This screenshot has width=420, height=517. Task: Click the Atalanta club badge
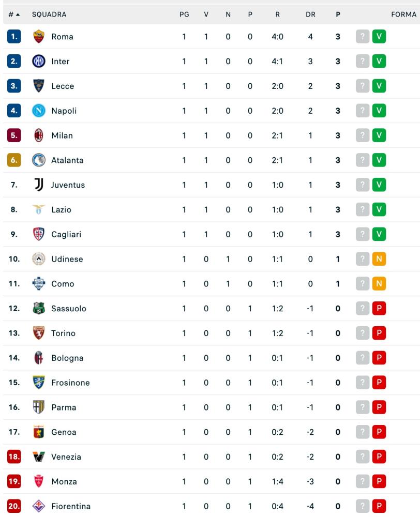(x=39, y=160)
